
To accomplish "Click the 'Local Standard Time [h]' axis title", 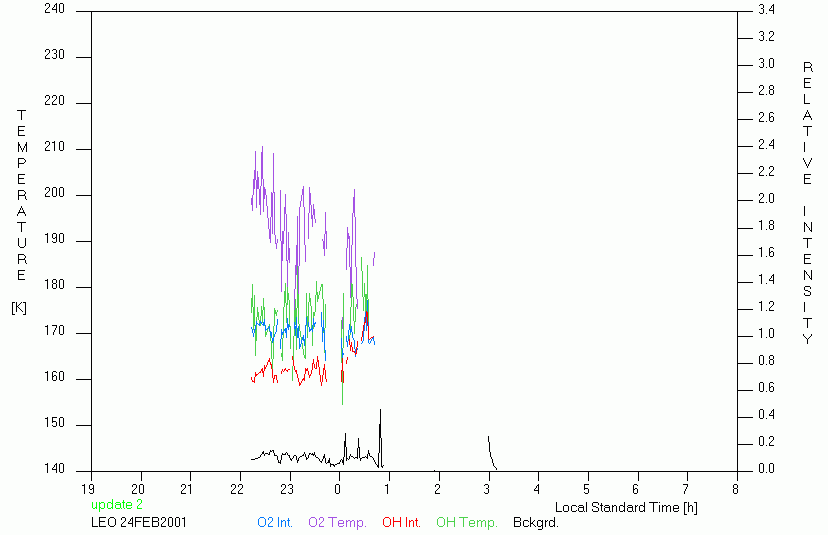I will coord(626,508).
